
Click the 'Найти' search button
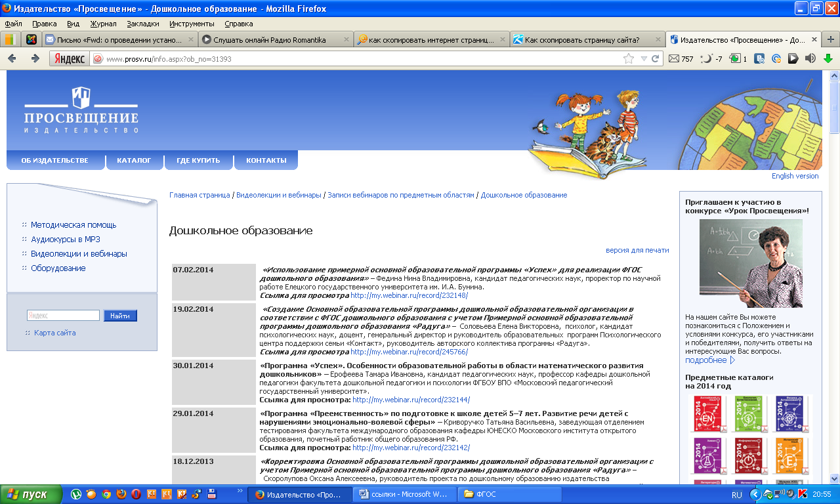(x=120, y=316)
